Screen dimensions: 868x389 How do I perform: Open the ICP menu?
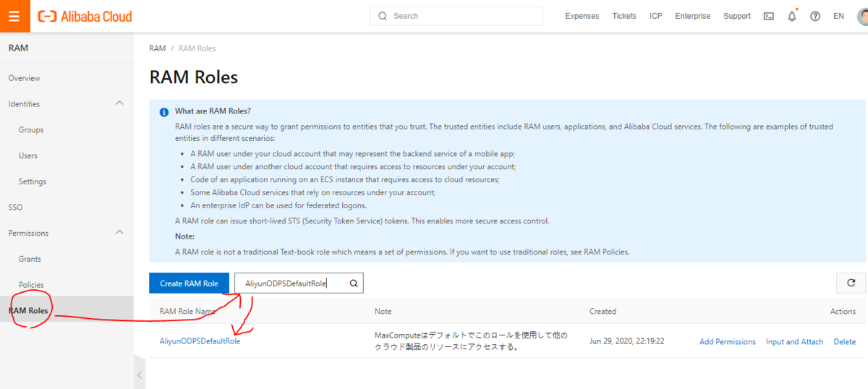pyautogui.click(x=656, y=16)
